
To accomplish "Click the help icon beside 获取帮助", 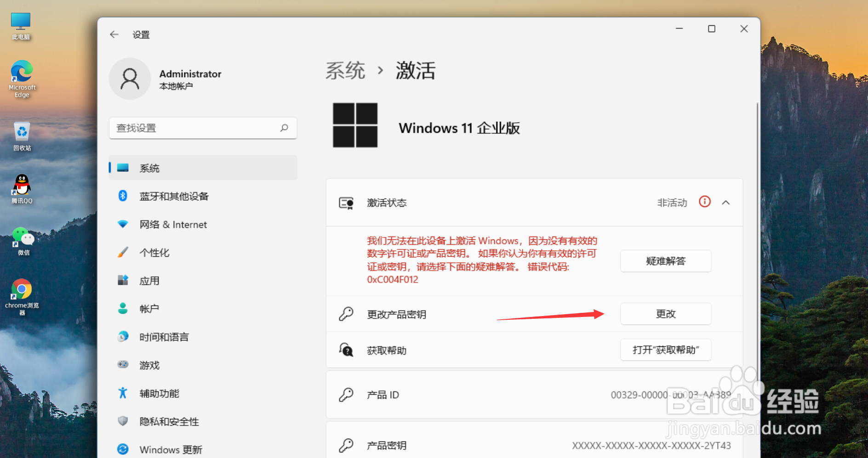I will tap(346, 350).
